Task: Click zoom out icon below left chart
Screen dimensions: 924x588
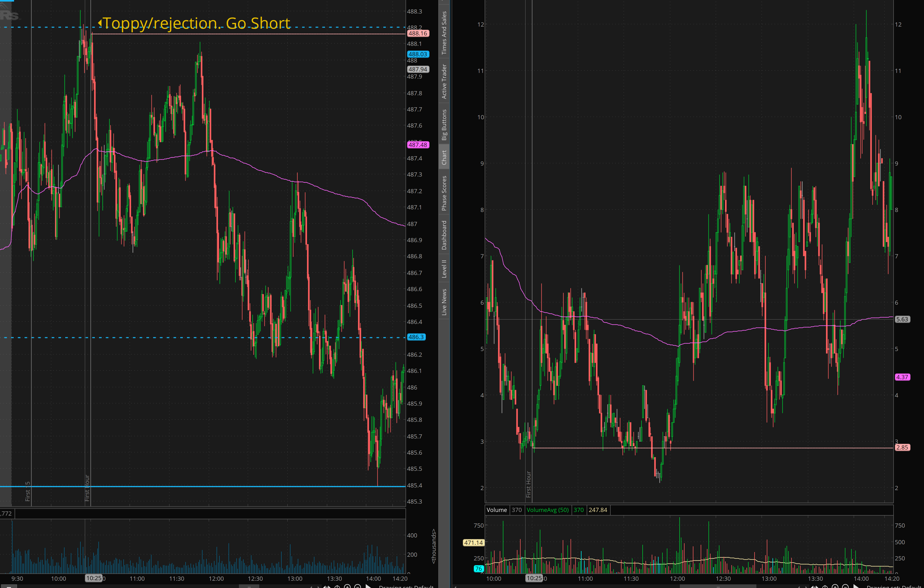Action: pyautogui.click(x=358, y=587)
